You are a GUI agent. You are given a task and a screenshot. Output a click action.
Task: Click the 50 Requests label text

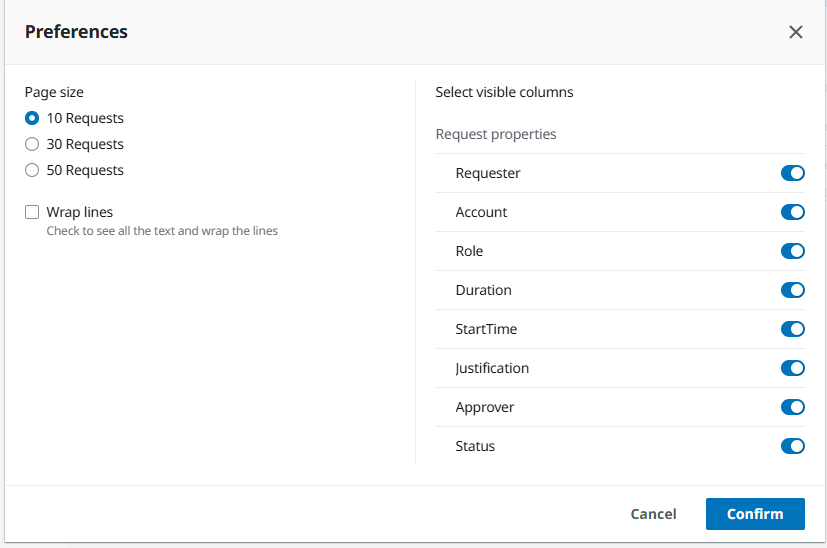[x=85, y=170]
